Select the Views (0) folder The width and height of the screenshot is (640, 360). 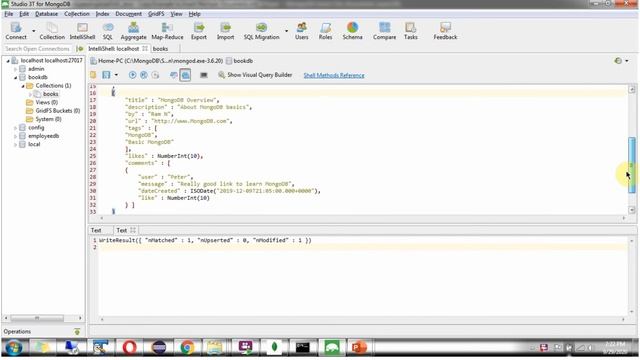[46, 102]
